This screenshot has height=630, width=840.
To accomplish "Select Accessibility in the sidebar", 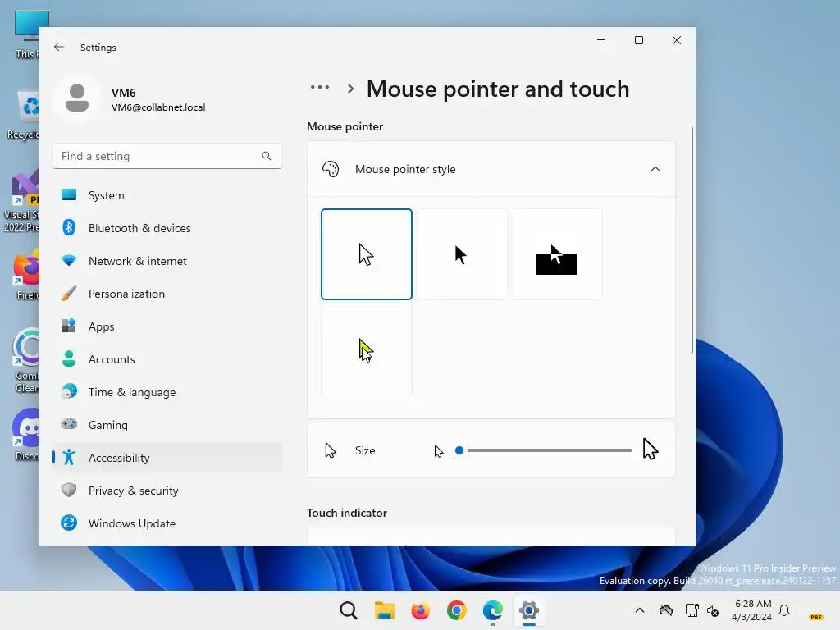I will click(x=167, y=458).
